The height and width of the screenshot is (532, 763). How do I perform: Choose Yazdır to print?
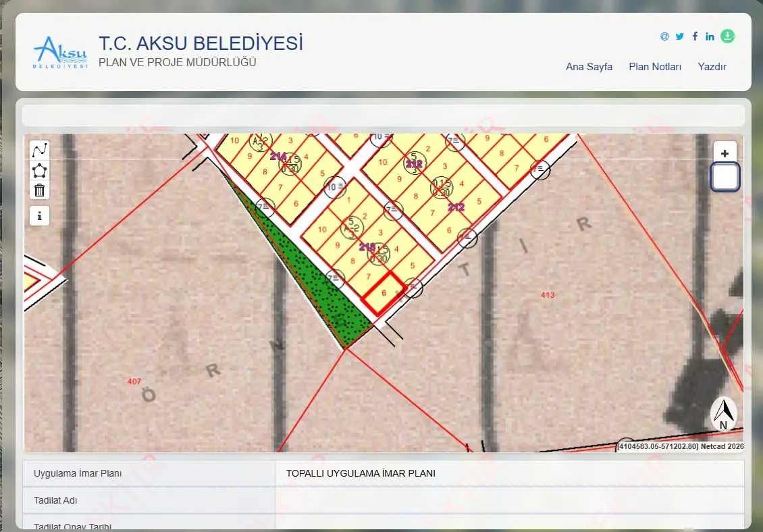[x=712, y=67]
